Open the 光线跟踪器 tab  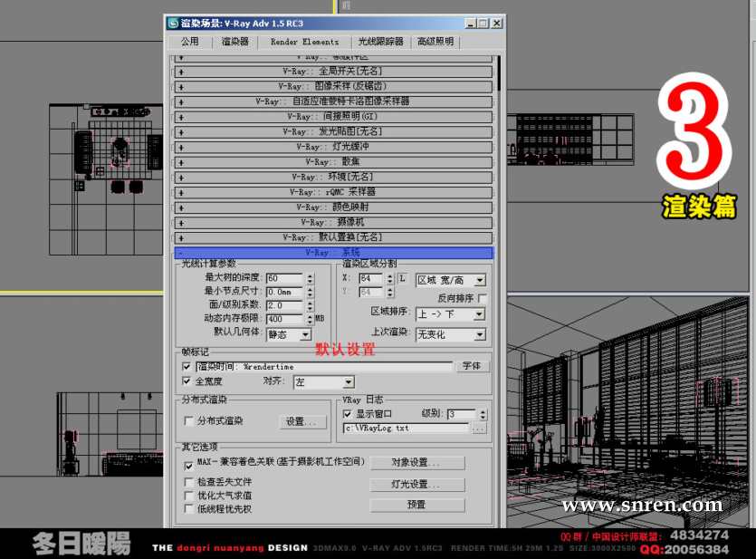(x=381, y=42)
